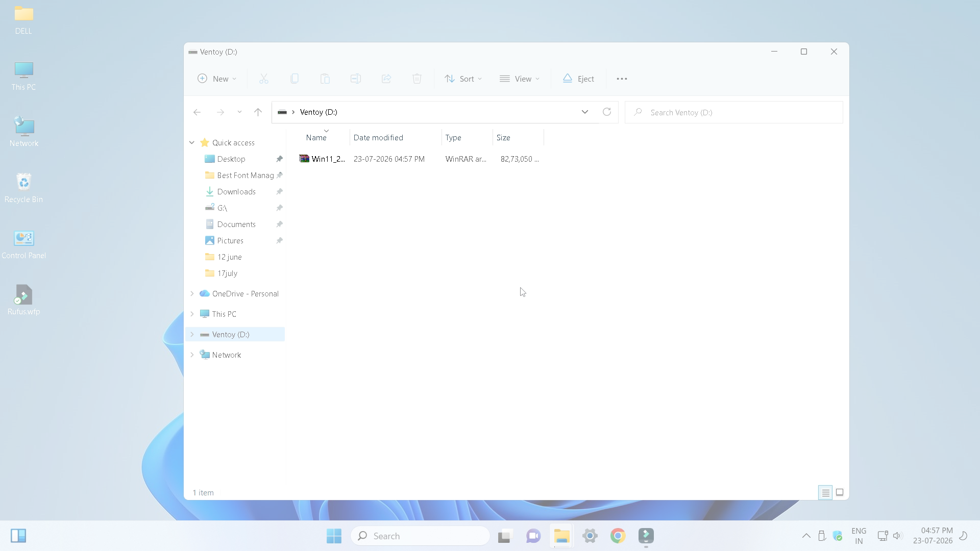Open Task View on taskbar
This screenshot has width=980, height=551.
tap(505, 536)
